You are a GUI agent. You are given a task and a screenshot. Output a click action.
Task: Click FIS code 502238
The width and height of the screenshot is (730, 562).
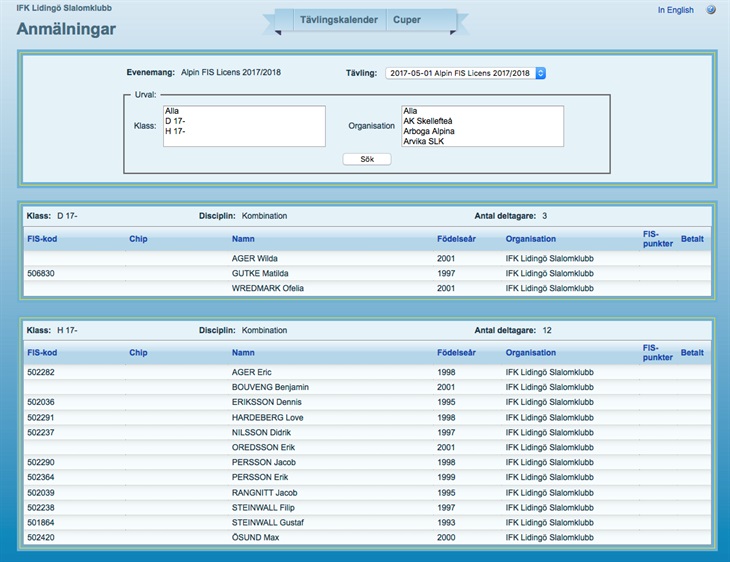[x=41, y=508]
